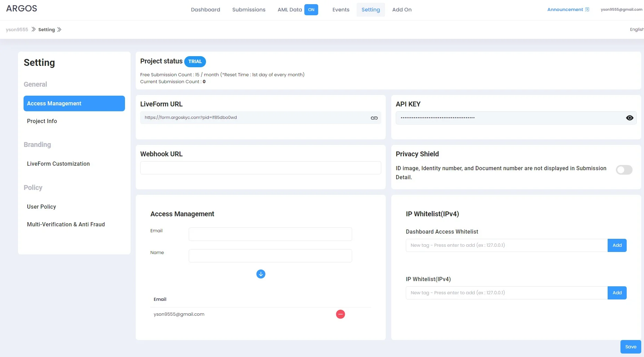Toggle the Privacy Shield switch
The height and width of the screenshot is (357, 644).
[624, 170]
